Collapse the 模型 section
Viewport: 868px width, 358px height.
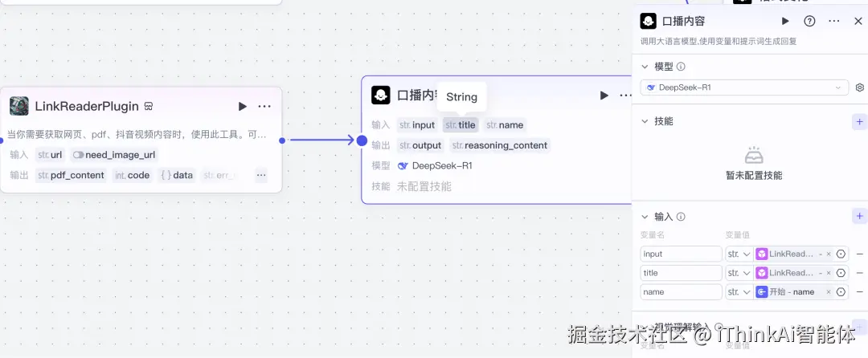coord(645,67)
